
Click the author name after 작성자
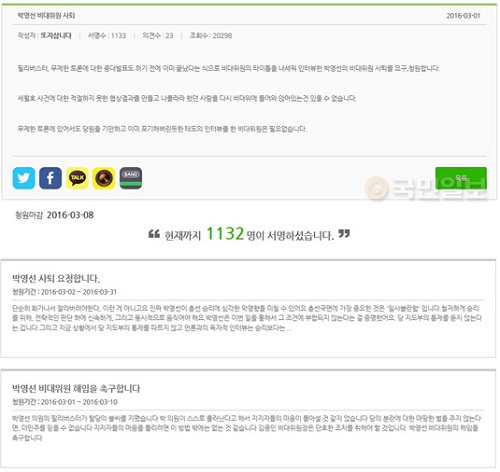click(56, 35)
